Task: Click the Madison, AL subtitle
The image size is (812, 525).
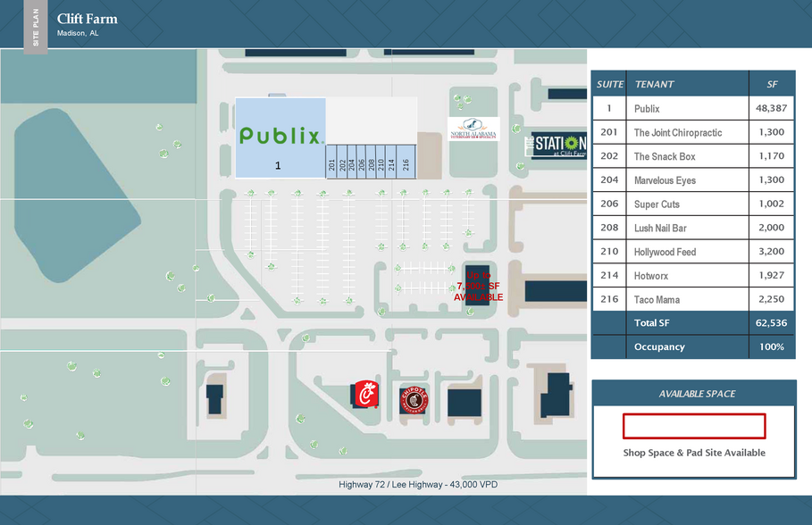Action: point(78,33)
